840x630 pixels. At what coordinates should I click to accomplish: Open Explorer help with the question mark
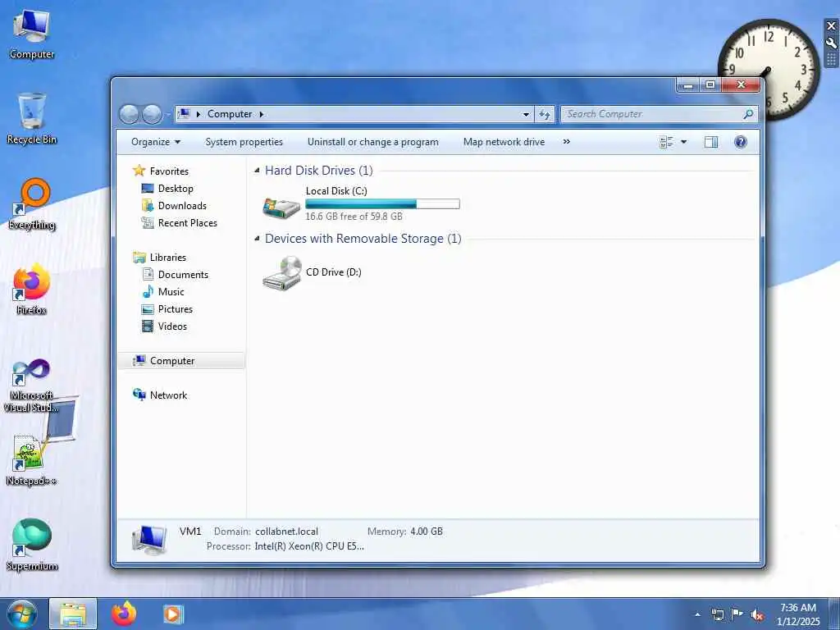click(741, 142)
